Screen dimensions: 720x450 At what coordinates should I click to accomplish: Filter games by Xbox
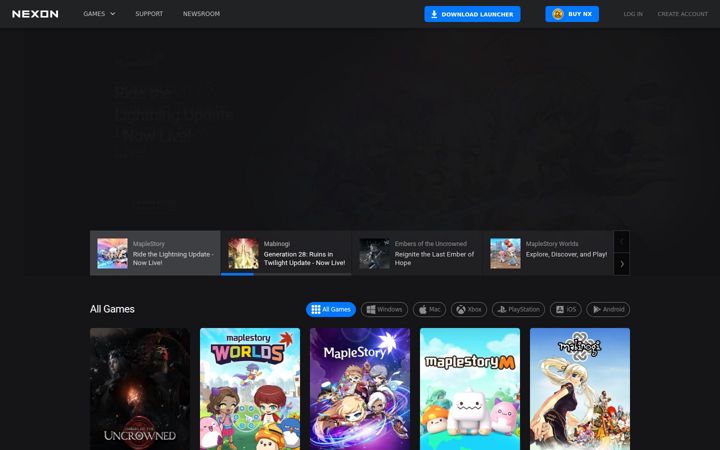coord(469,309)
